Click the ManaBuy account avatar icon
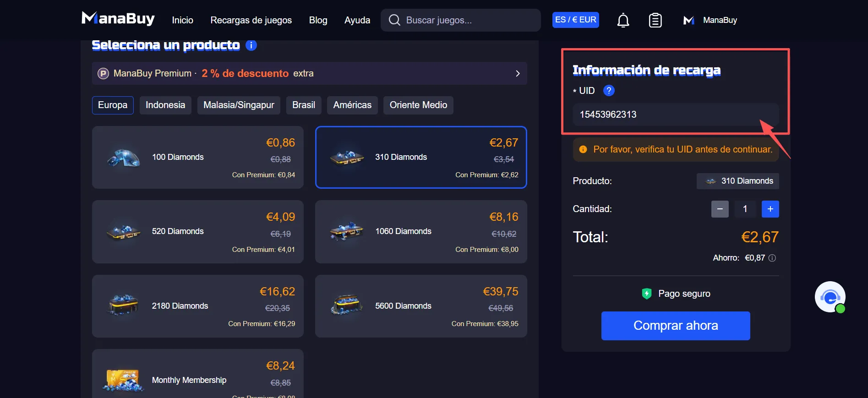868x398 pixels. click(x=688, y=20)
